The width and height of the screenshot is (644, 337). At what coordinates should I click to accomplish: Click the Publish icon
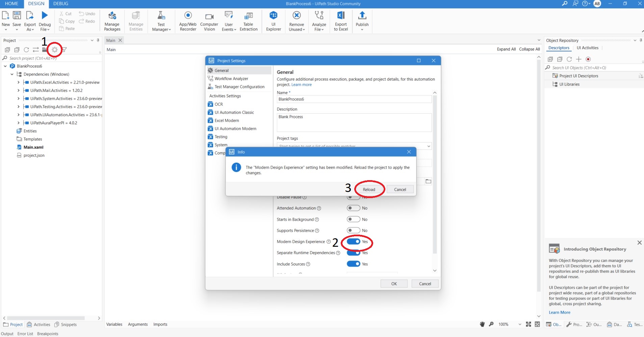pyautogui.click(x=362, y=15)
